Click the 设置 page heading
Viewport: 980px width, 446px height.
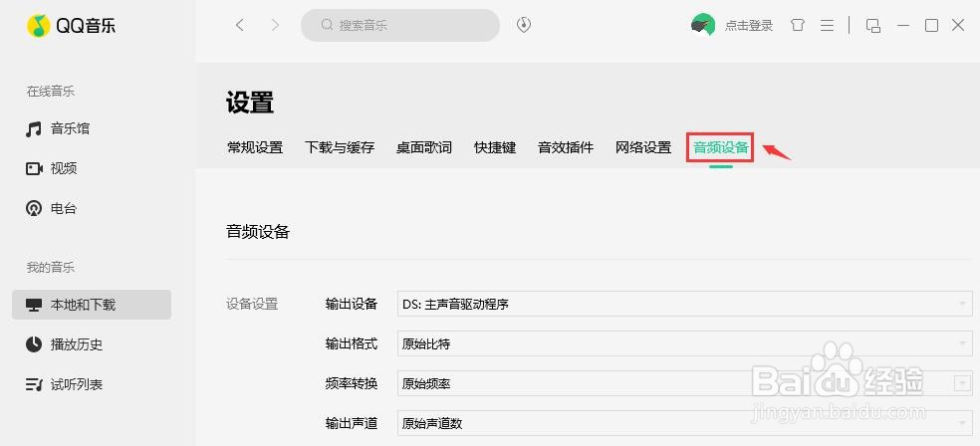point(250,103)
